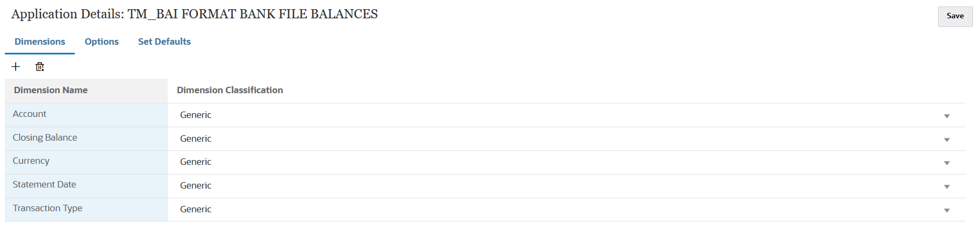Click Generic value in the Account row

(196, 115)
